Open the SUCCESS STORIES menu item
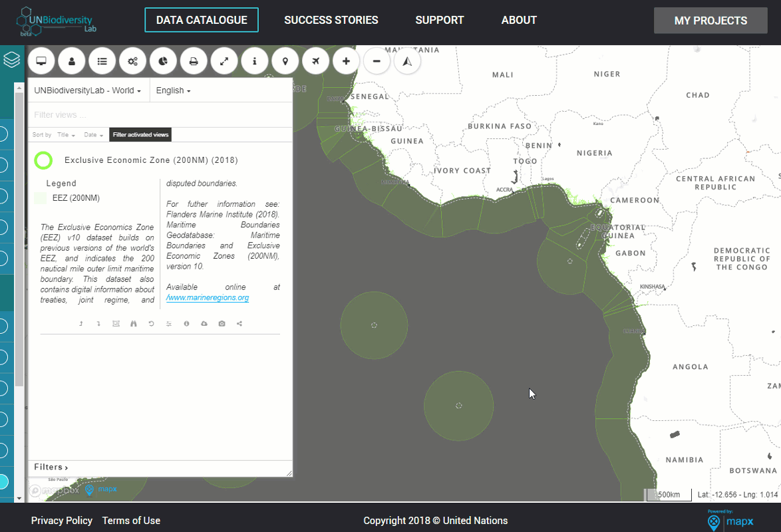The height and width of the screenshot is (532, 781). click(331, 20)
